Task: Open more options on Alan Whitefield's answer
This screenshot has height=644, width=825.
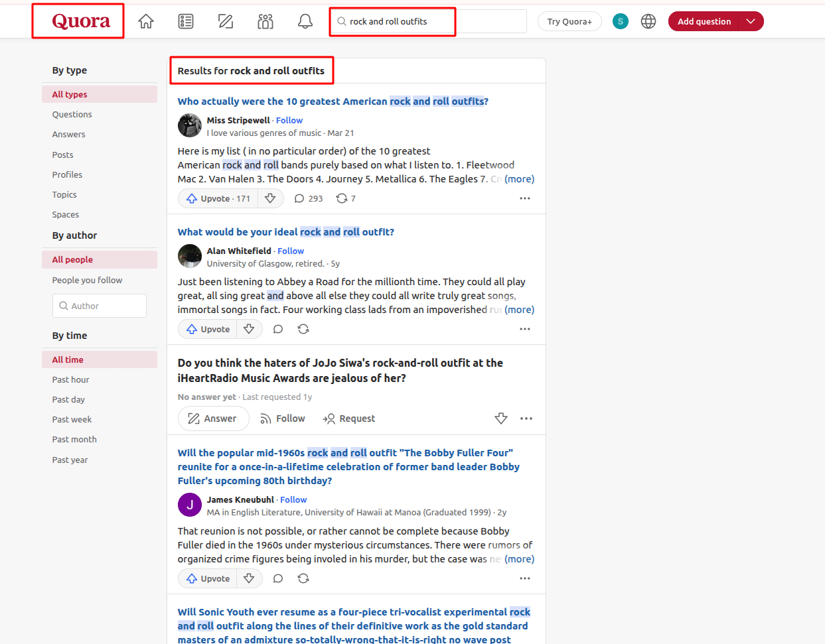Action: coord(525,329)
